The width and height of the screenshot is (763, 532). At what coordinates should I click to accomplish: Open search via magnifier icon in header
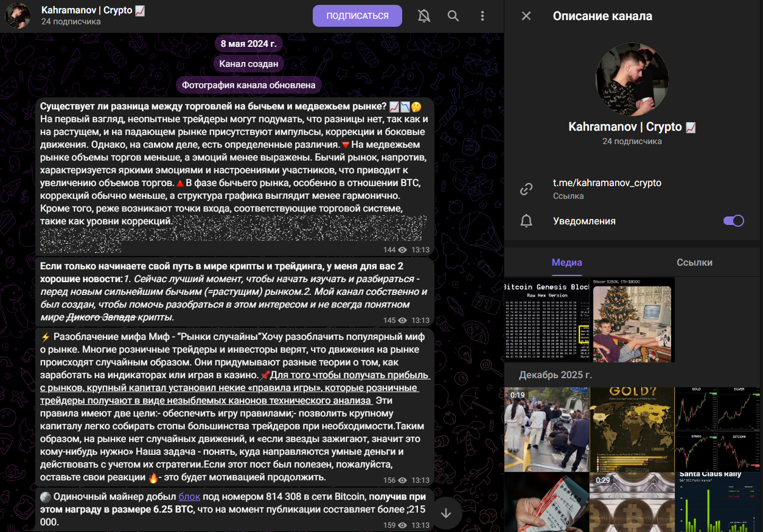click(453, 16)
